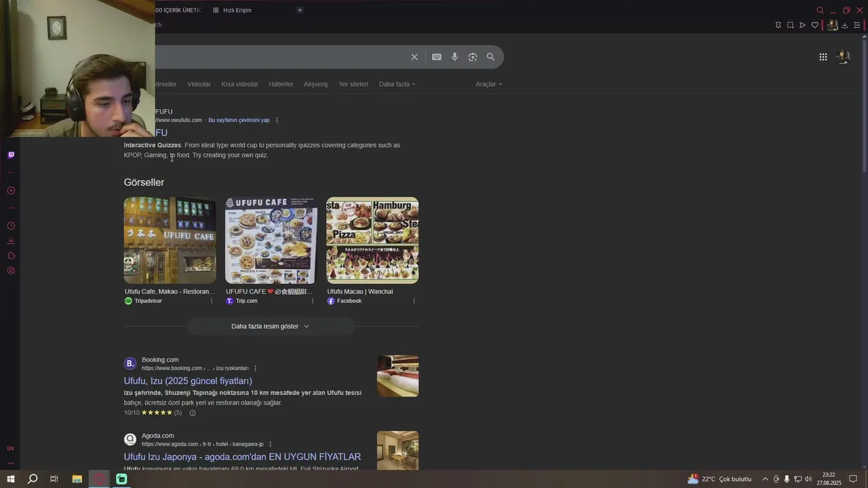Expand the Daha fazla filter dropdown

397,84
